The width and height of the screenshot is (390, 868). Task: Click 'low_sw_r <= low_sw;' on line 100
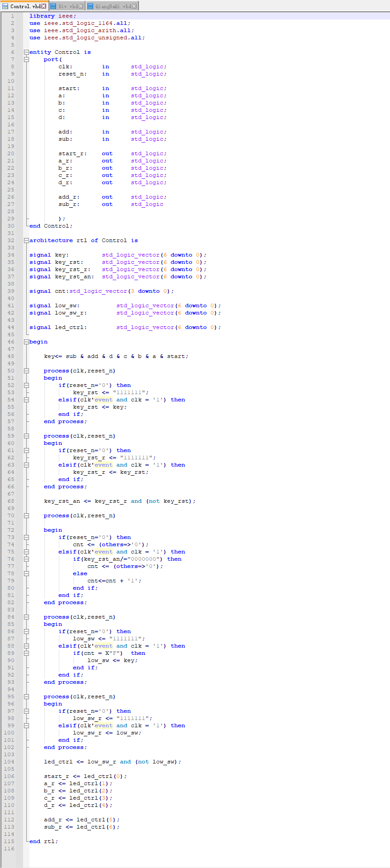coord(107,733)
